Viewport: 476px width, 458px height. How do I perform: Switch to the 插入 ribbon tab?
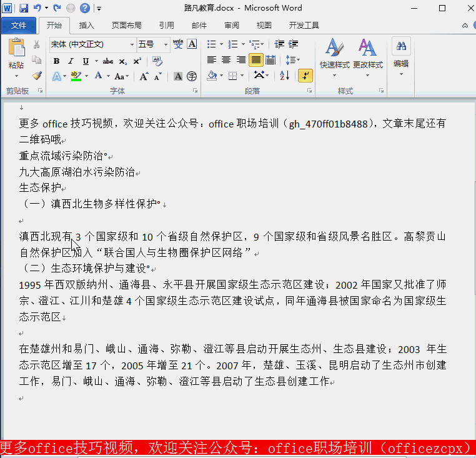(86, 26)
